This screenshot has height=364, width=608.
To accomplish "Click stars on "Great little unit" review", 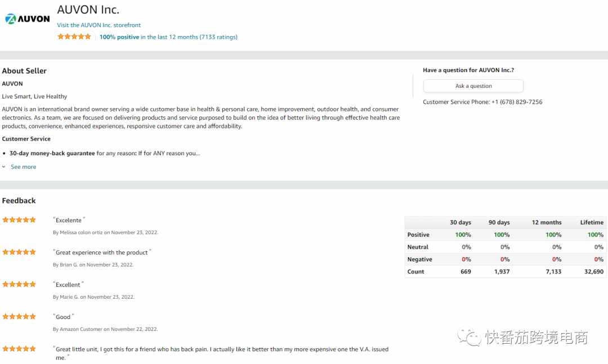I will point(19,349).
